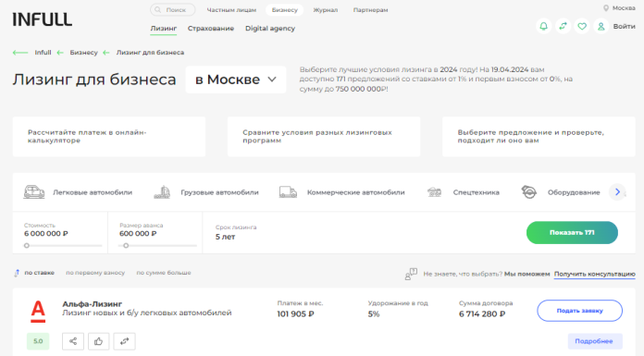Click the Размер аванса 600 000 ₽ field
This screenshot has height=356, width=644.
pos(155,232)
